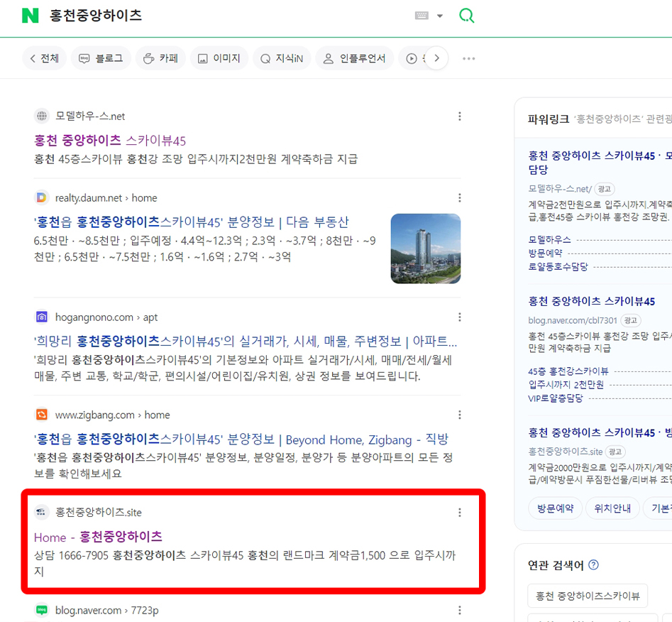Switch to the 인플루언서 tab

pos(354,58)
